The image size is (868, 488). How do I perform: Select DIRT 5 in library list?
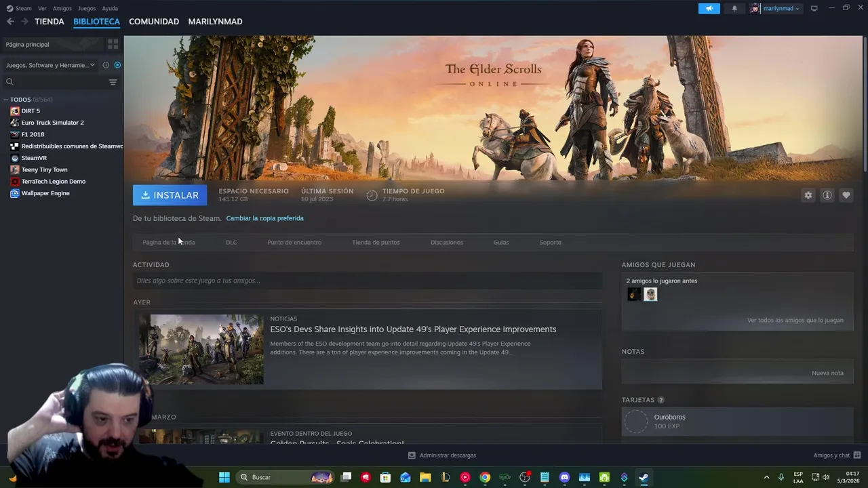tap(31, 111)
